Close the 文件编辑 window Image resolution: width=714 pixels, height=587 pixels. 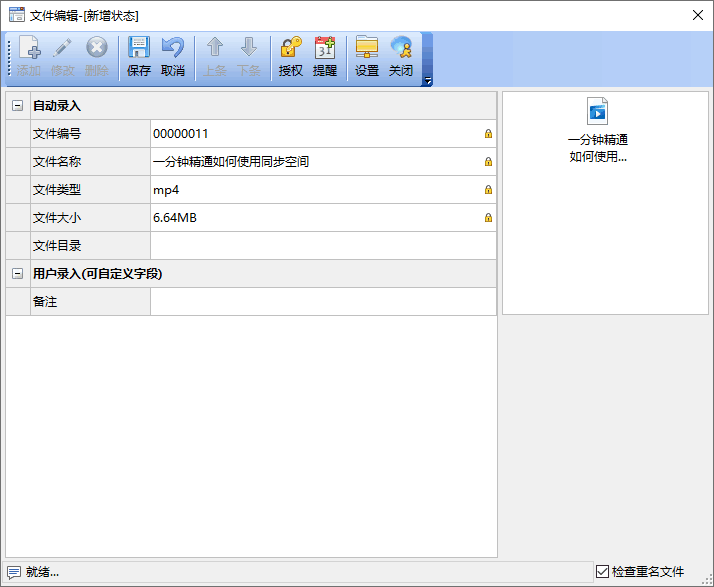[x=696, y=15]
